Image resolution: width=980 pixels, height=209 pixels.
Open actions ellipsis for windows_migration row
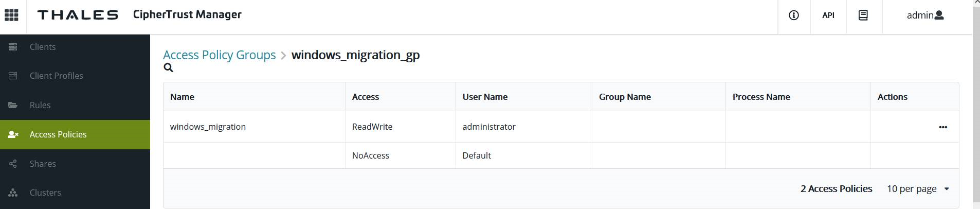tap(942, 127)
